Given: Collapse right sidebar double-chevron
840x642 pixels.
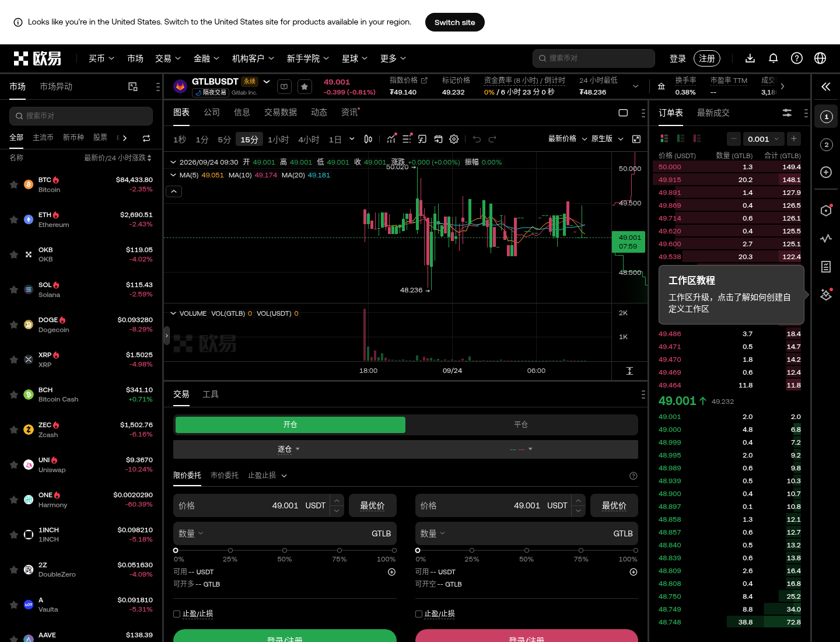Looking at the screenshot, I should pos(825,87).
